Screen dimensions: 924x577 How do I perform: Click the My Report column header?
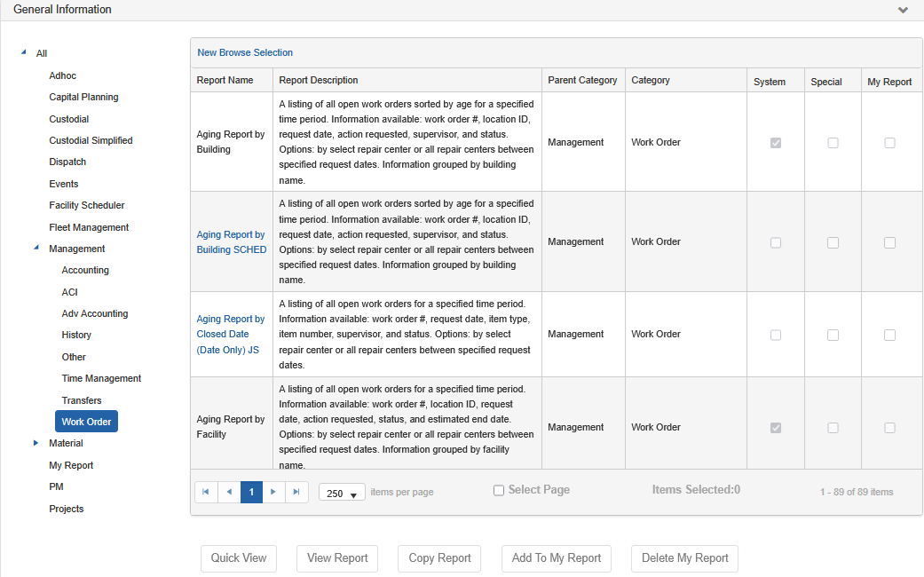[x=889, y=82]
